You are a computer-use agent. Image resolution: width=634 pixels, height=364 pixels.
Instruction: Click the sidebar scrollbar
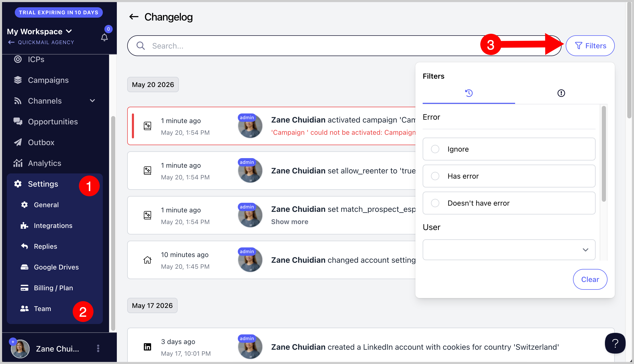click(x=113, y=223)
